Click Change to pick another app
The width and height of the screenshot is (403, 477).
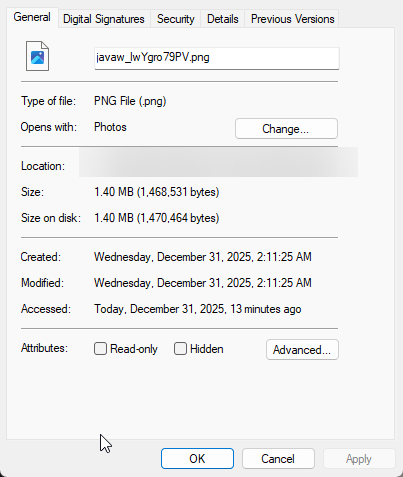click(286, 129)
